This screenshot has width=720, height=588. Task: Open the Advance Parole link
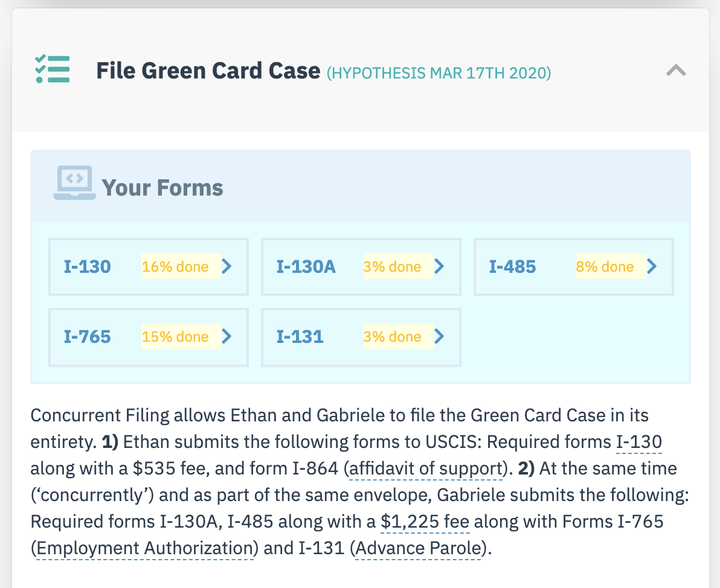click(418, 549)
